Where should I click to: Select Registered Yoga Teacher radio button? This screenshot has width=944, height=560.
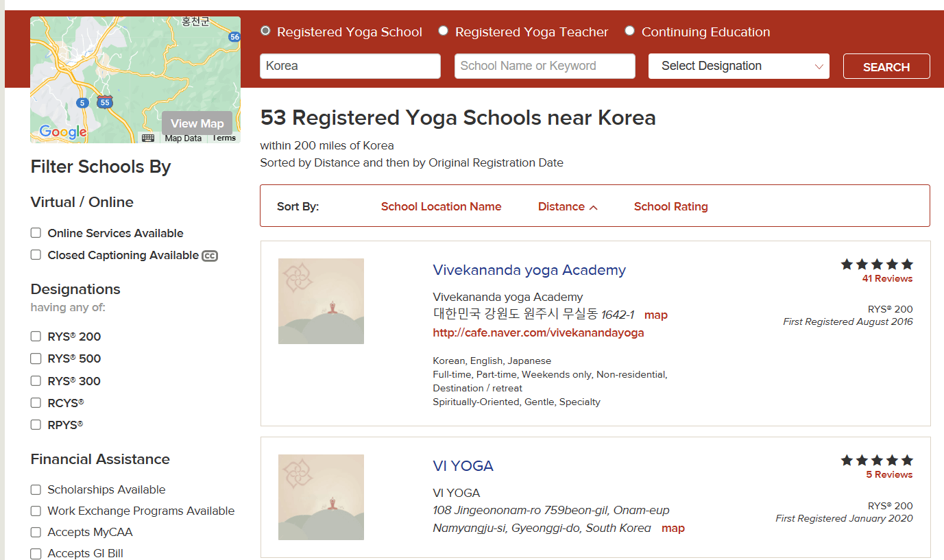[444, 31]
